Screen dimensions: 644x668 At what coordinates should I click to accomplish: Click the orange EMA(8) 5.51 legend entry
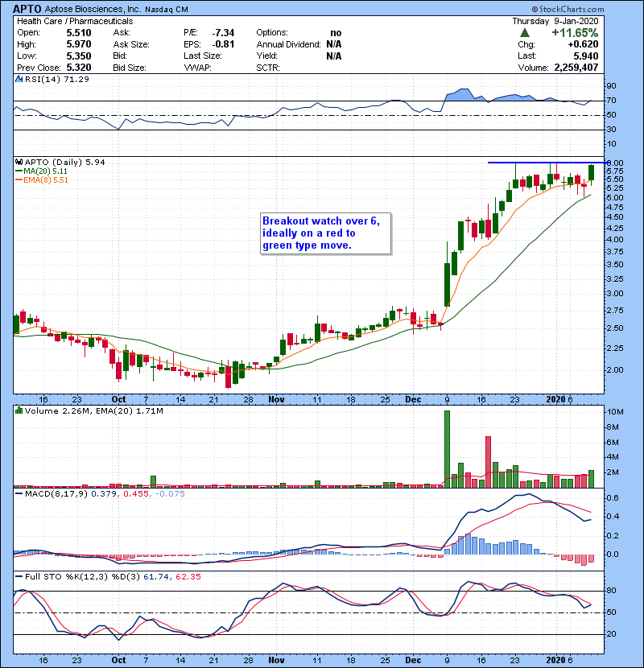[41, 179]
